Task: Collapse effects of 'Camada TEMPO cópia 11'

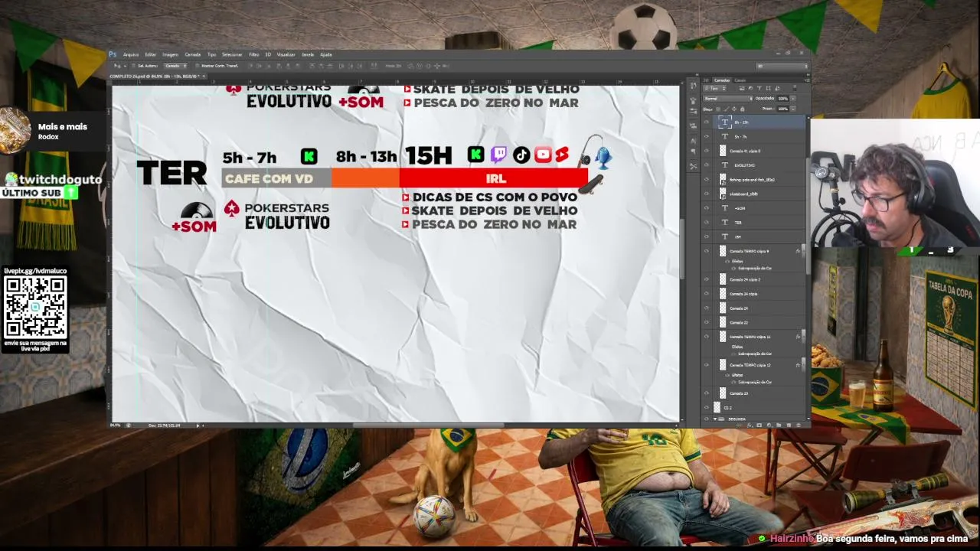Action: pos(802,337)
